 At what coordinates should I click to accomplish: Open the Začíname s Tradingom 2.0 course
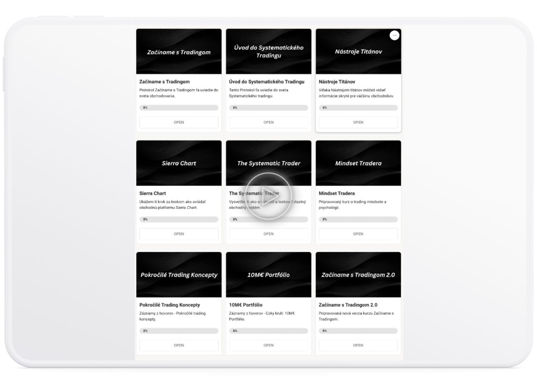pyautogui.click(x=358, y=345)
